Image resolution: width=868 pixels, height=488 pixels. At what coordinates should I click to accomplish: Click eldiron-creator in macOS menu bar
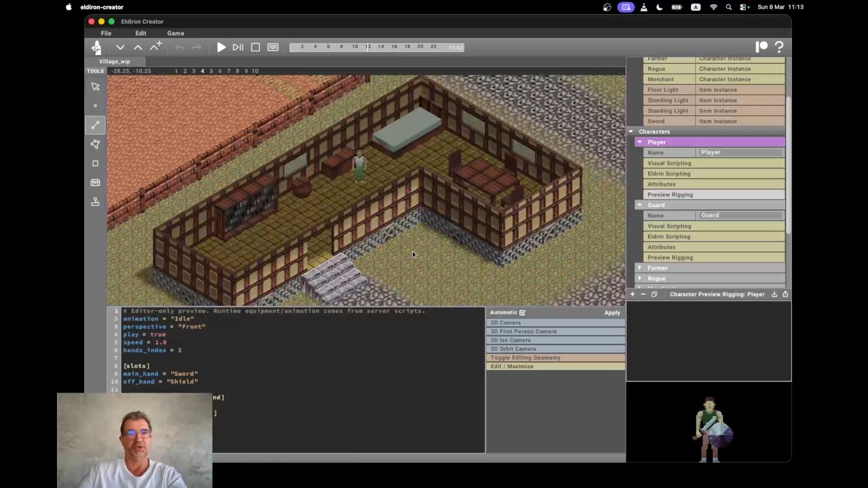pos(102,7)
